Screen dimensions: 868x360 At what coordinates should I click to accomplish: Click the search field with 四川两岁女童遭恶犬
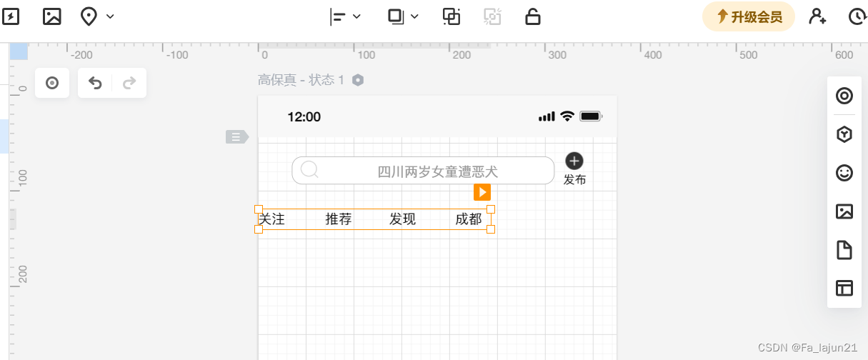click(x=423, y=171)
